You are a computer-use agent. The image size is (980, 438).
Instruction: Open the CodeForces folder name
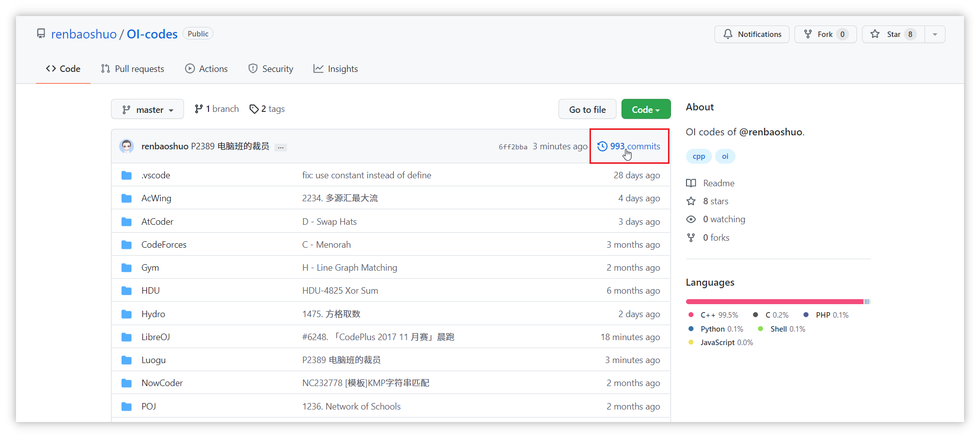163,245
